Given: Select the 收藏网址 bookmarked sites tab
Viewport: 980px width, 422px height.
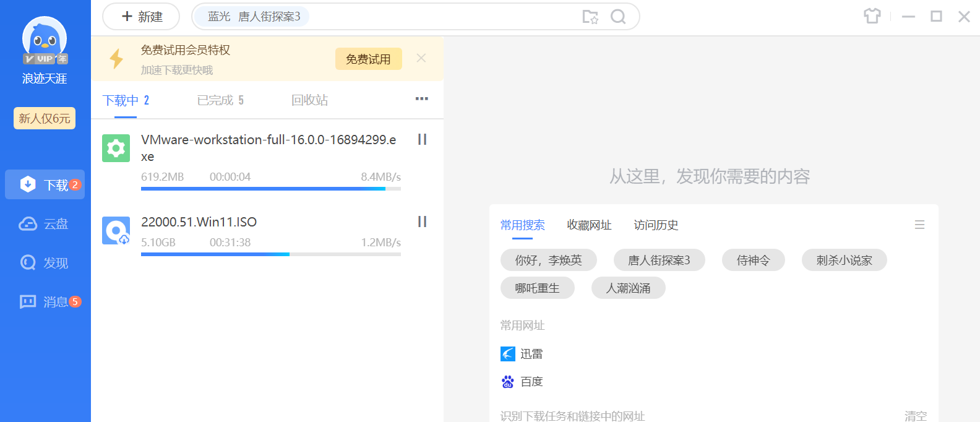Looking at the screenshot, I should pyautogui.click(x=589, y=225).
